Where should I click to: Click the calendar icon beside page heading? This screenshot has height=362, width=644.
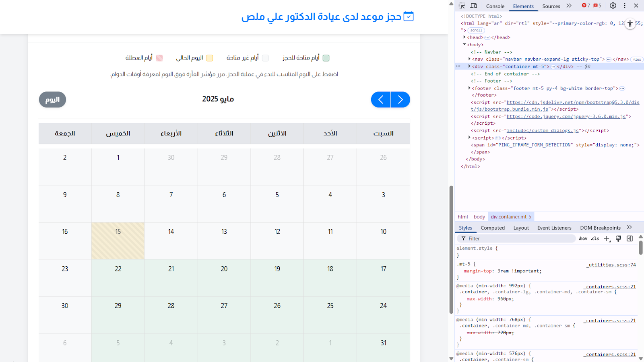(409, 16)
